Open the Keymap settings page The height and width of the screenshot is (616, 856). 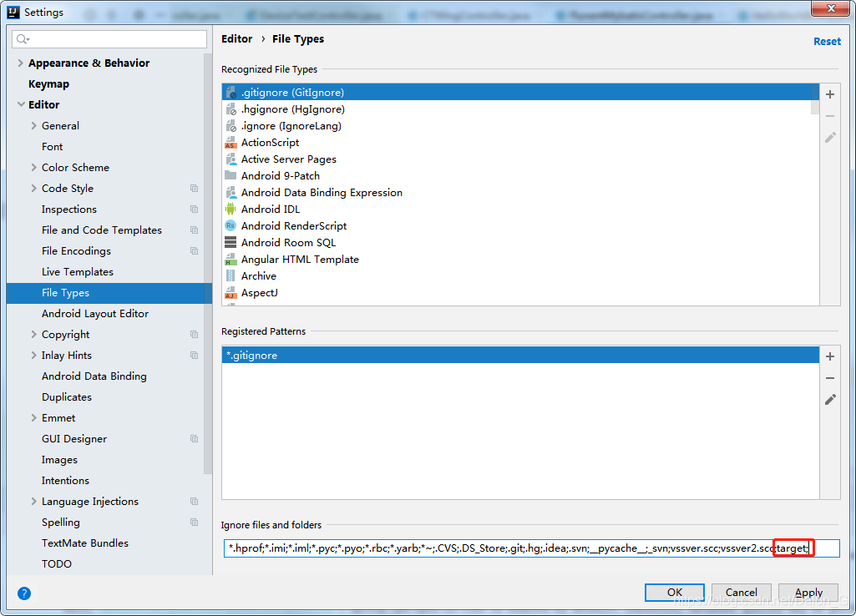pyautogui.click(x=48, y=84)
